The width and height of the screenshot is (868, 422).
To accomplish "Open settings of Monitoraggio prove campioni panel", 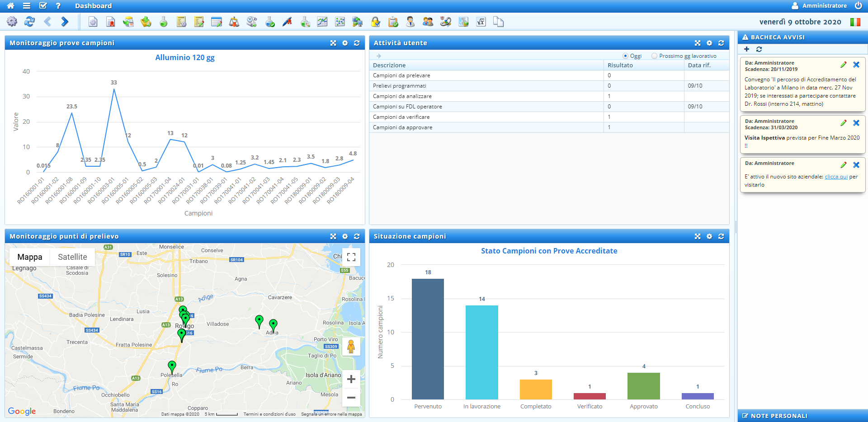I will (345, 43).
